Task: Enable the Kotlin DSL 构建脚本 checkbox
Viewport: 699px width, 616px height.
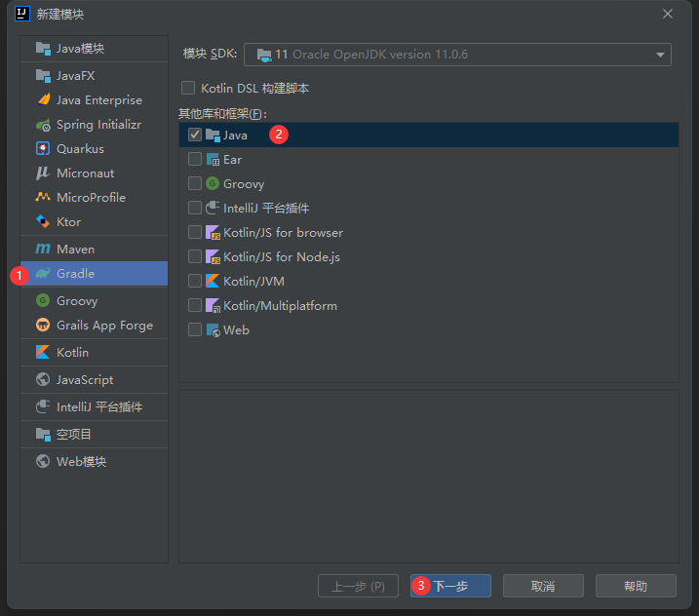Action: point(188,88)
